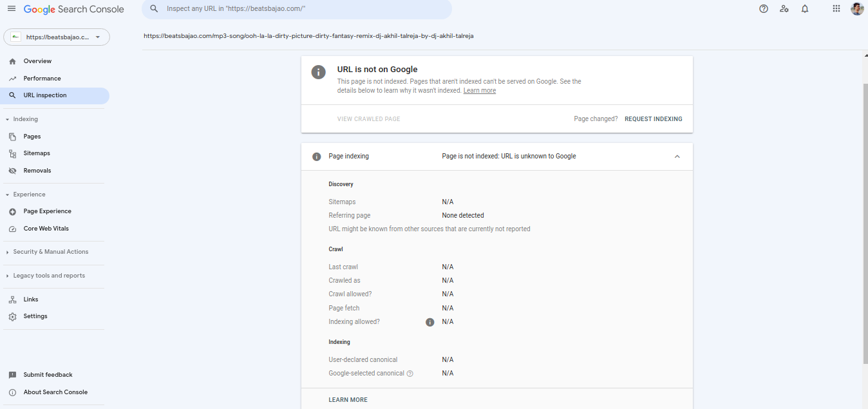Open the hamburger main menu
The height and width of the screenshot is (409, 868).
[11, 9]
